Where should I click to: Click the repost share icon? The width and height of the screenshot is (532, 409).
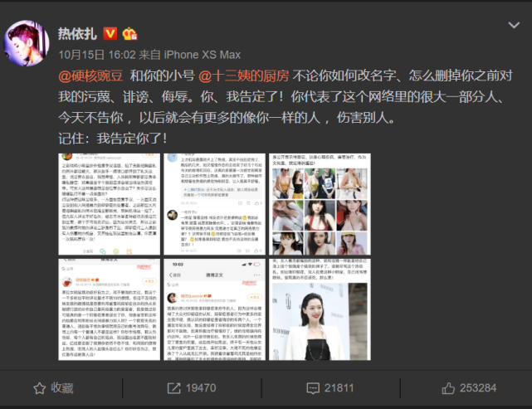tap(173, 388)
